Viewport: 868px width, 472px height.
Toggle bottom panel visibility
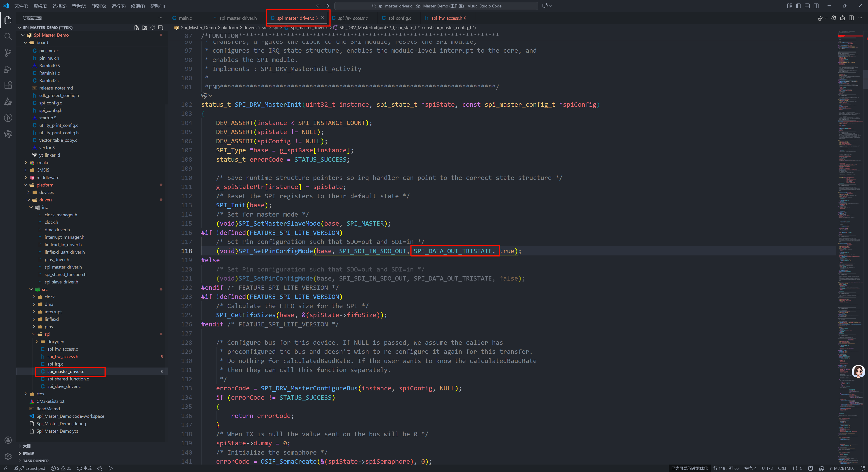click(807, 6)
